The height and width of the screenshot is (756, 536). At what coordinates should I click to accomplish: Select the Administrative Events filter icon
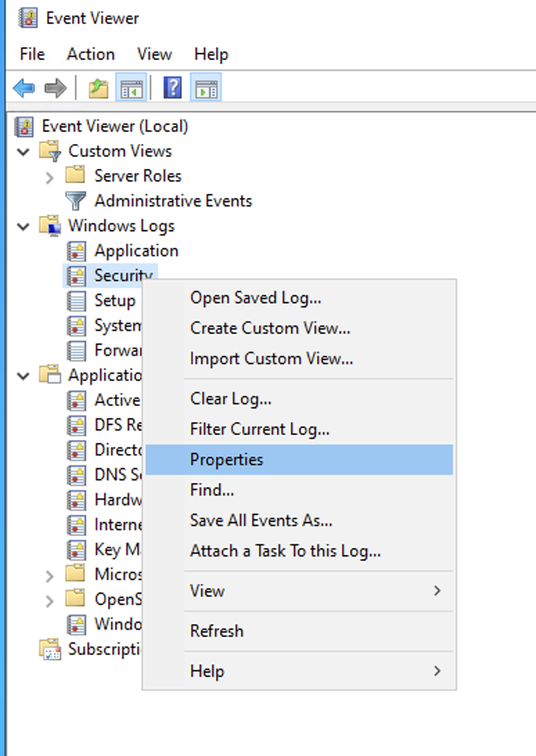75,201
